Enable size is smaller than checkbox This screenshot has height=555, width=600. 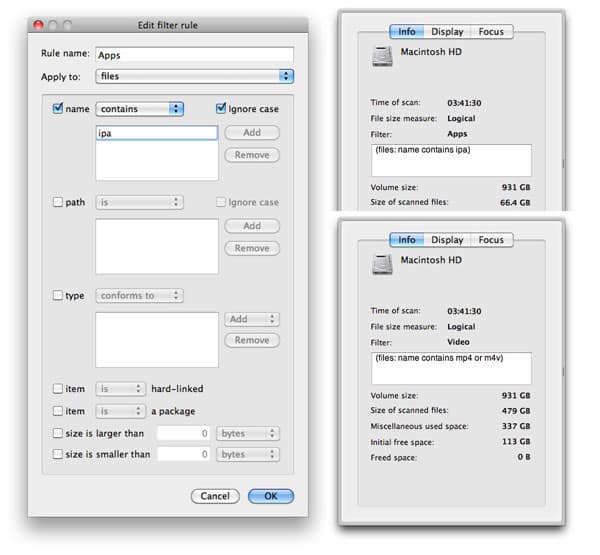coord(57,454)
